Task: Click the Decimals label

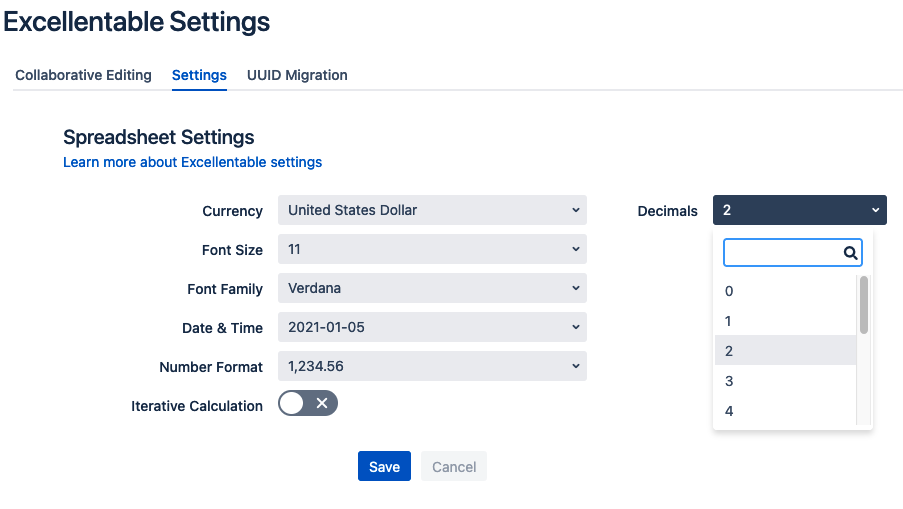Action: coord(667,211)
